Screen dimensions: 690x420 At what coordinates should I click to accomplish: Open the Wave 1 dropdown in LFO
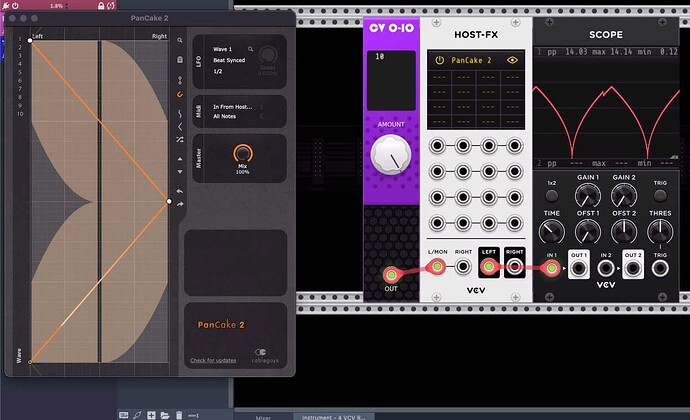click(226, 48)
